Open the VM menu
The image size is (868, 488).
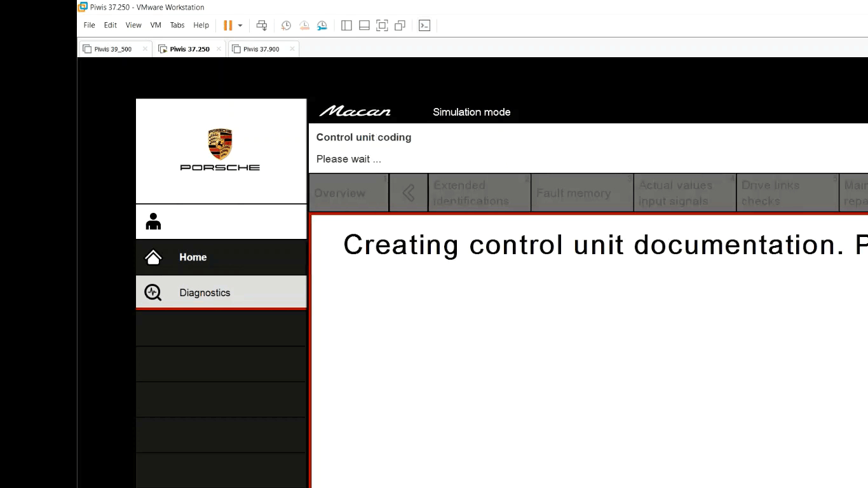tap(156, 25)
